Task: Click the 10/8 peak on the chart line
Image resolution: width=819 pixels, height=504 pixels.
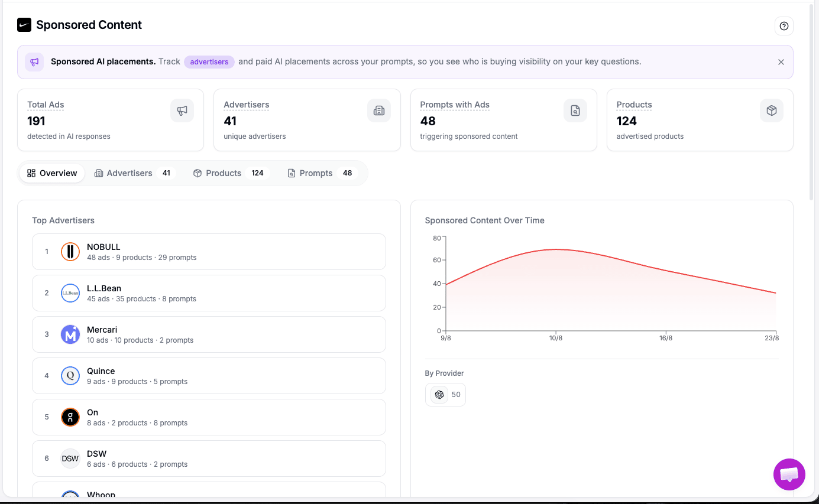Action: [556, 249]
